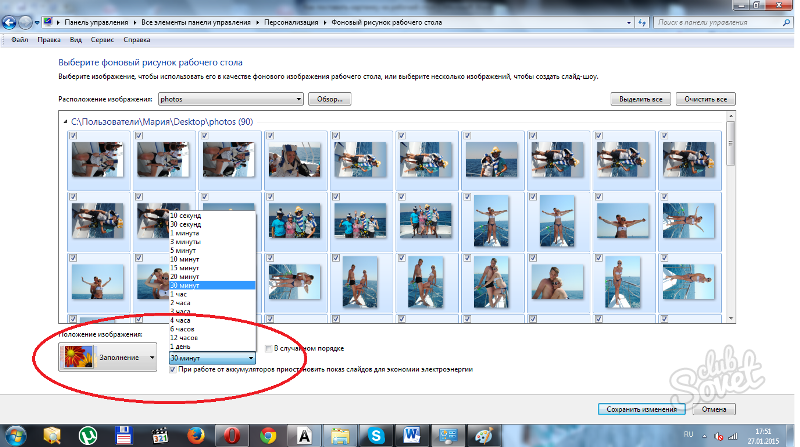Uncheck pause slideshow on battery power checkbox
Screen dimensions: 800x447
click(174, 369)
